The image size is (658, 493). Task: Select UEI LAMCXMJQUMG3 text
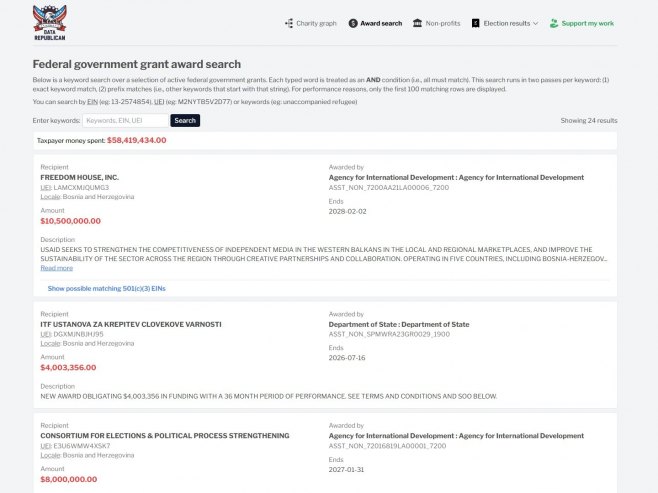75,188
